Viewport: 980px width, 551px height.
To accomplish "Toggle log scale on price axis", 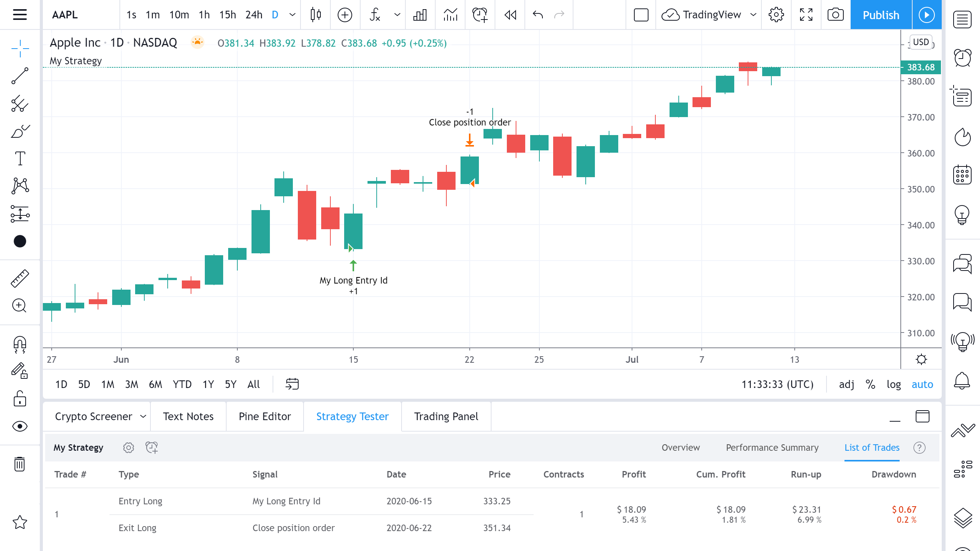I will point(893,384).
